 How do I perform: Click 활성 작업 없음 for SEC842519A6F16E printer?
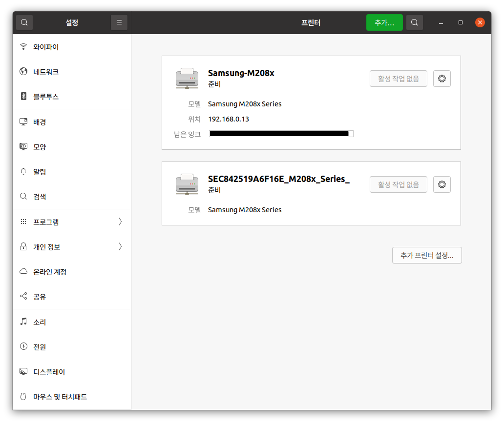[398, 184]
